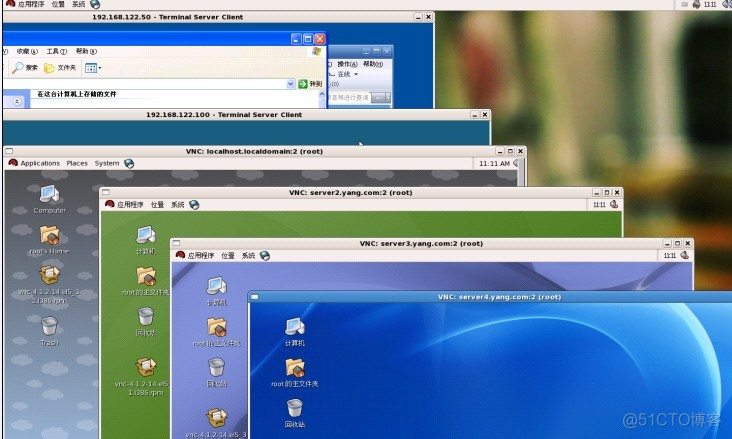The image size is (732, 439).
Task: Launch web browser globe in localhost panel
Action: coord(129,163)
